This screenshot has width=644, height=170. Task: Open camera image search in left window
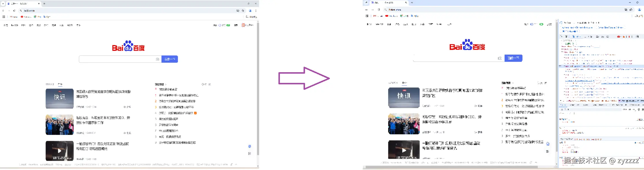[158, 59]
